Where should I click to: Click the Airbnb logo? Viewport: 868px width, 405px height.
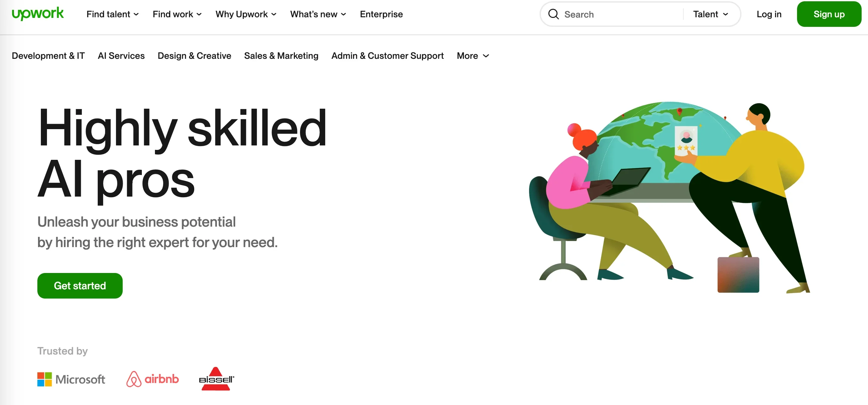tap(153, 379)
